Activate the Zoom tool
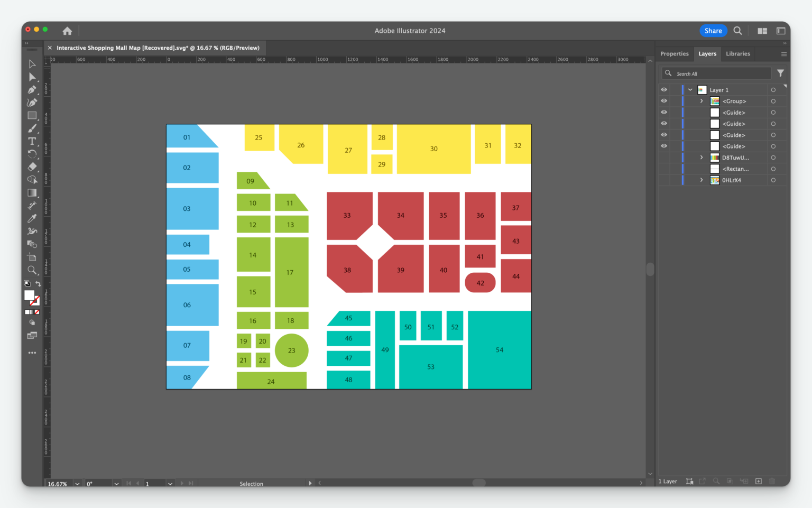This screenshot has height=508, width=812. tap(32, 270)
